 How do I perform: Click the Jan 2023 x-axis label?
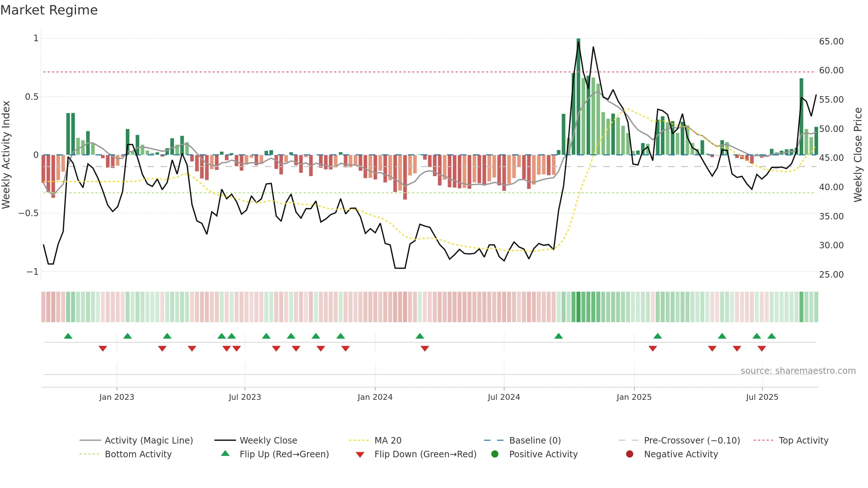click(116, 397)
